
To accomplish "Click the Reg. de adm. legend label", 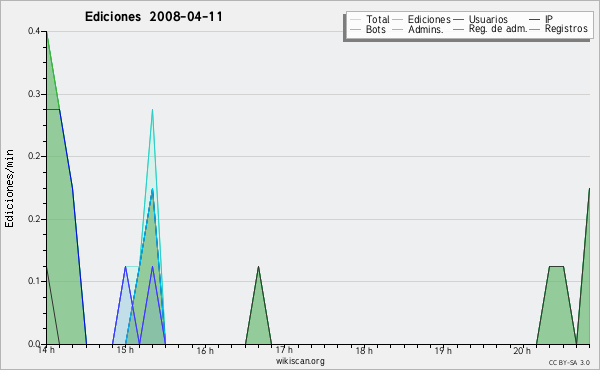I will 498,29.
